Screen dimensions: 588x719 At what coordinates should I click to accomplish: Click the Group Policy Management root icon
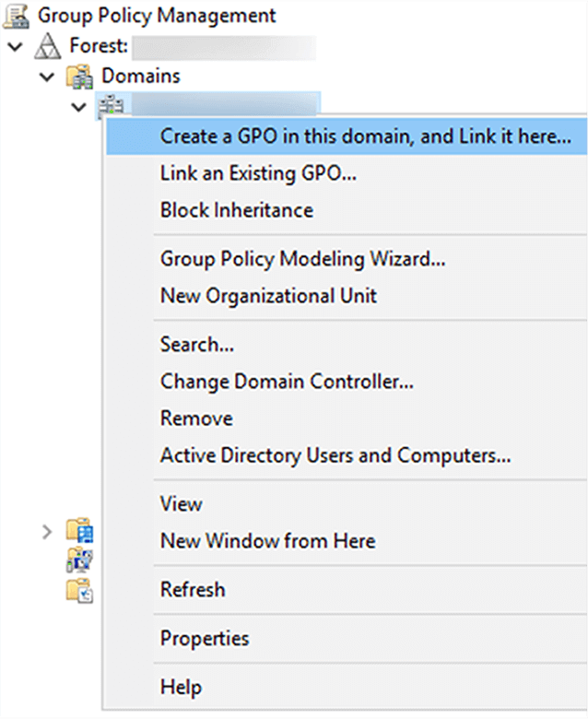[x=17, y=16]
